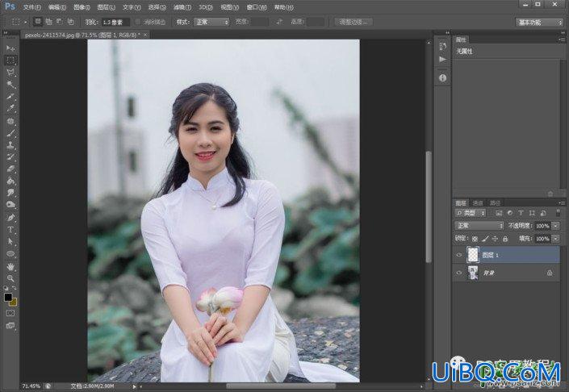Open the 属性 panel flyout menu
569x392 pixels.
pyautogui.click(x=562, y=40)
